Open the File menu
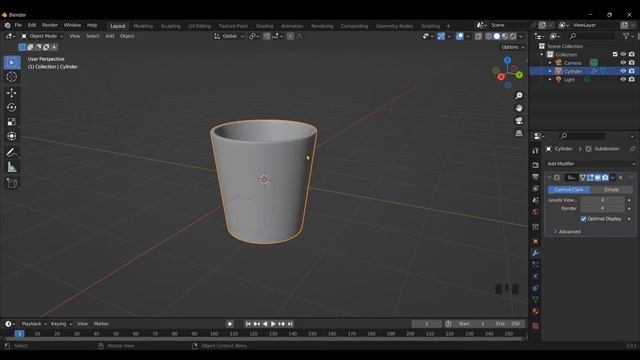The image size is (640, 360). (18, 25)
